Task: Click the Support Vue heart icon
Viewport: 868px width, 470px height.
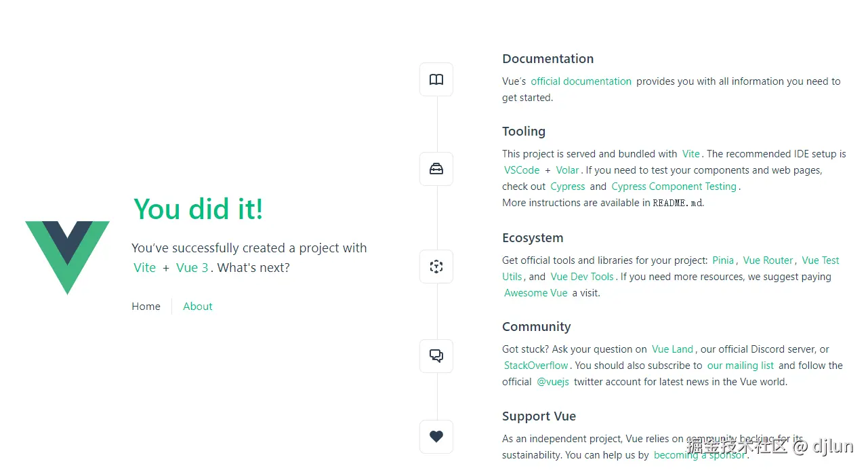Action: 436,437
